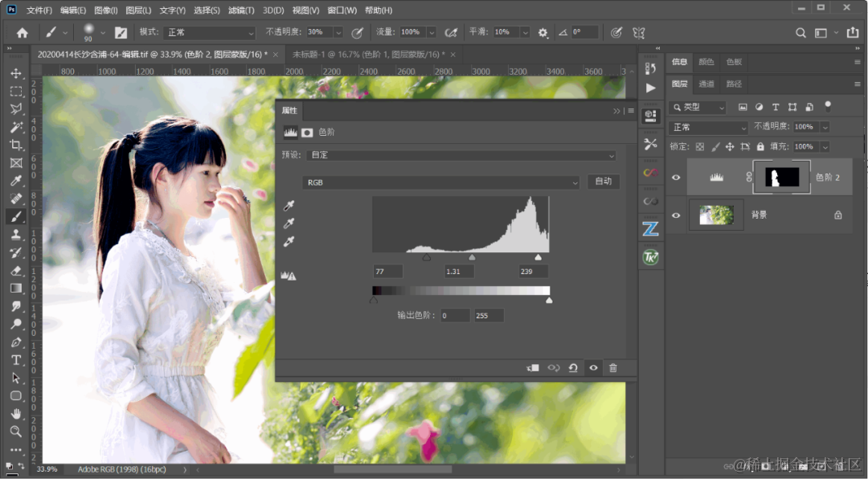Hide the 背景 layer
The height and width of the screenshot is (479, 868).
pos(676,215)
